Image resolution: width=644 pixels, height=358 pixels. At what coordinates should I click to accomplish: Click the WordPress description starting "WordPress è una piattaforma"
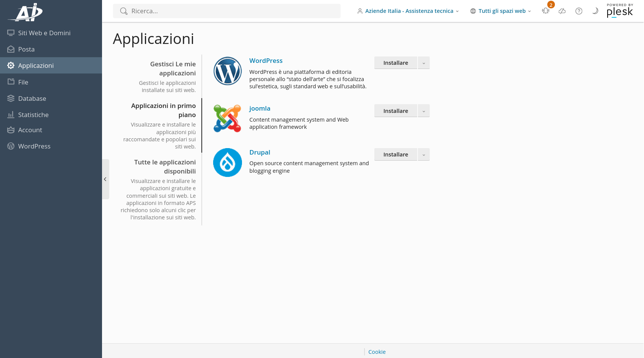(308, 79)
